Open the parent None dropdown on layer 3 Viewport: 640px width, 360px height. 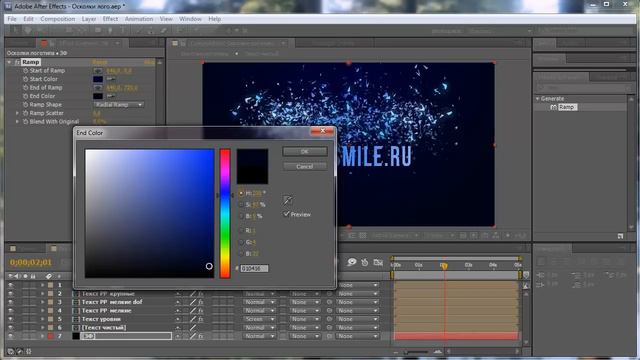pos(357,302)
